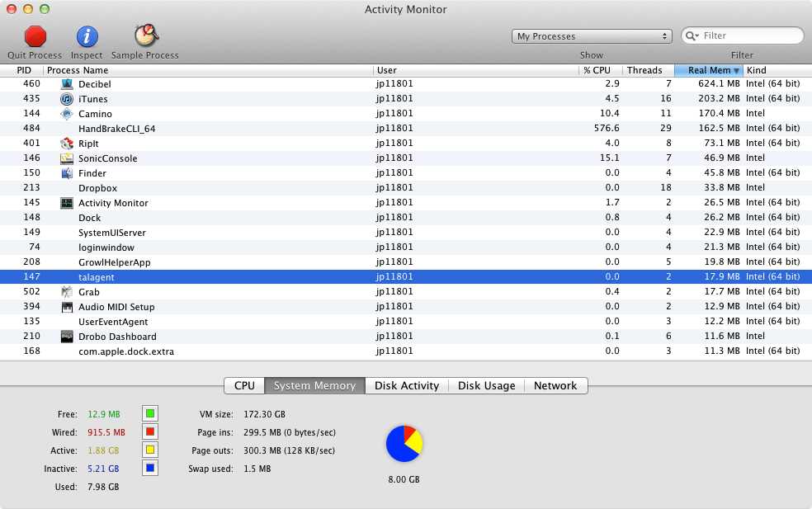The width and height of the screenshot is (812, 509).
Task: Select the RipIt process icon
Action: (x=67, y=144)
